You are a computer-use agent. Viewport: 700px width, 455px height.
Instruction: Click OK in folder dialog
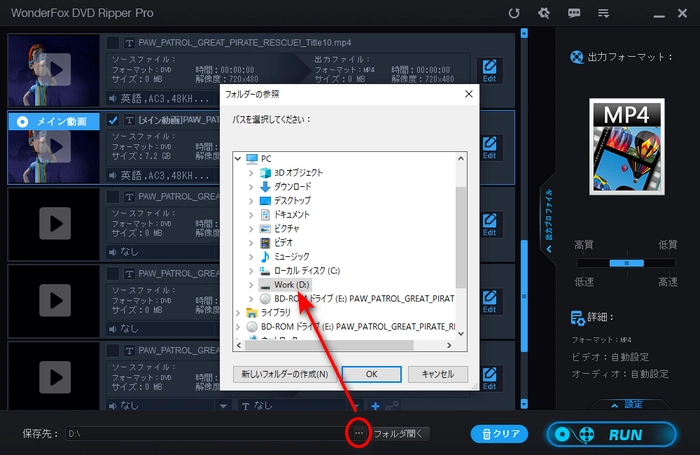(x=371, y=374)
